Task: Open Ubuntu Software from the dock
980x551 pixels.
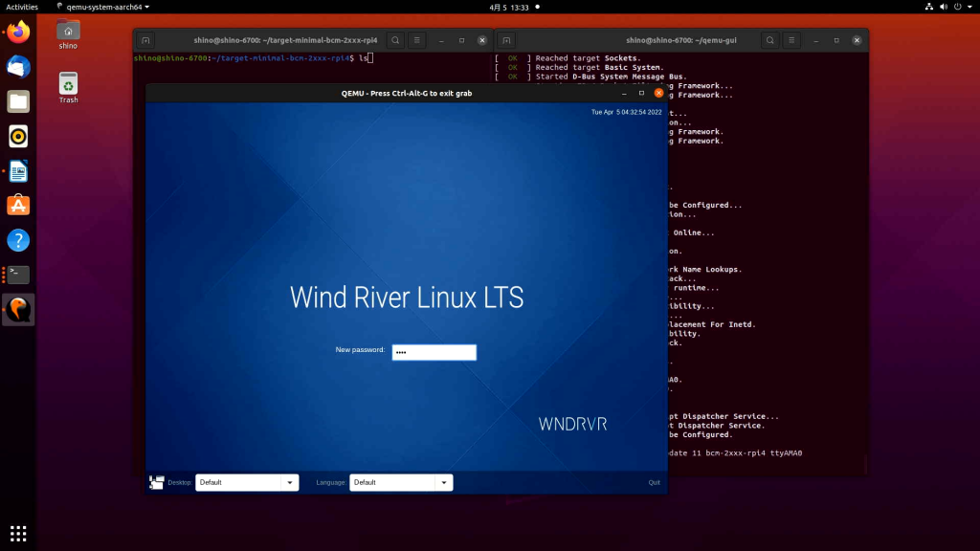Action: point(17,205)
